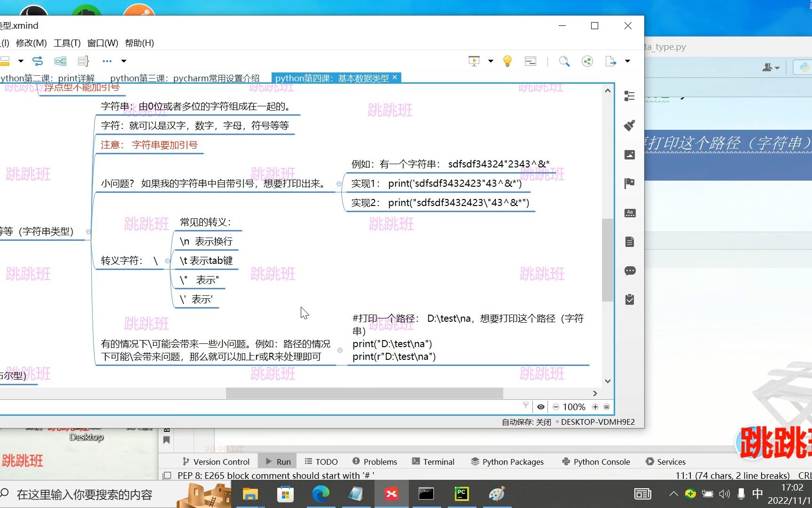
Task: Collapse the 路径 r或R branch toggle
Action: coord(340,350)
